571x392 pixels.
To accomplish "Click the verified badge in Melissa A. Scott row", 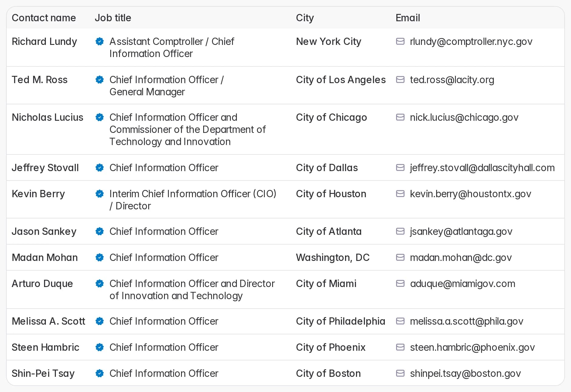I will click(100, 321).
